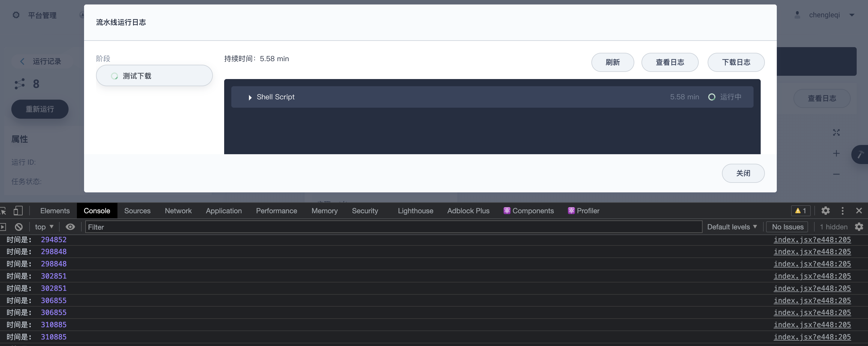Click the yellow warning count badge
The image size is (868, 346).
(x=801, y=211)
